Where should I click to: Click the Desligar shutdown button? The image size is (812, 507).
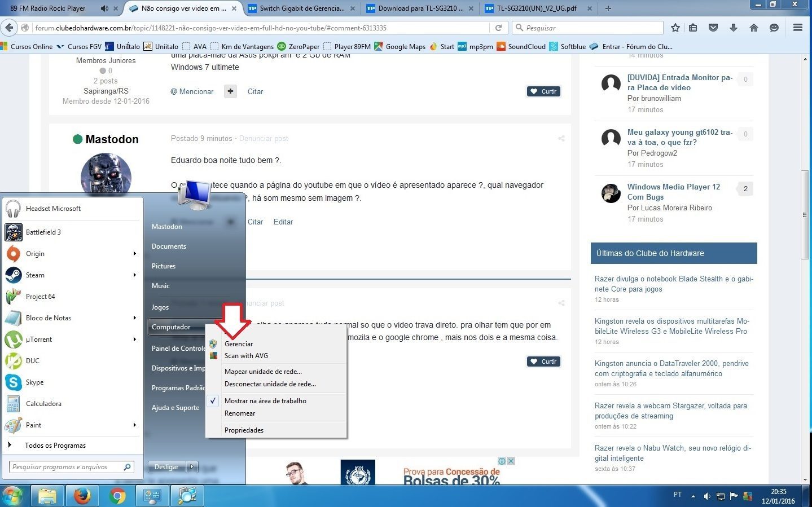[x=167, y=467]
